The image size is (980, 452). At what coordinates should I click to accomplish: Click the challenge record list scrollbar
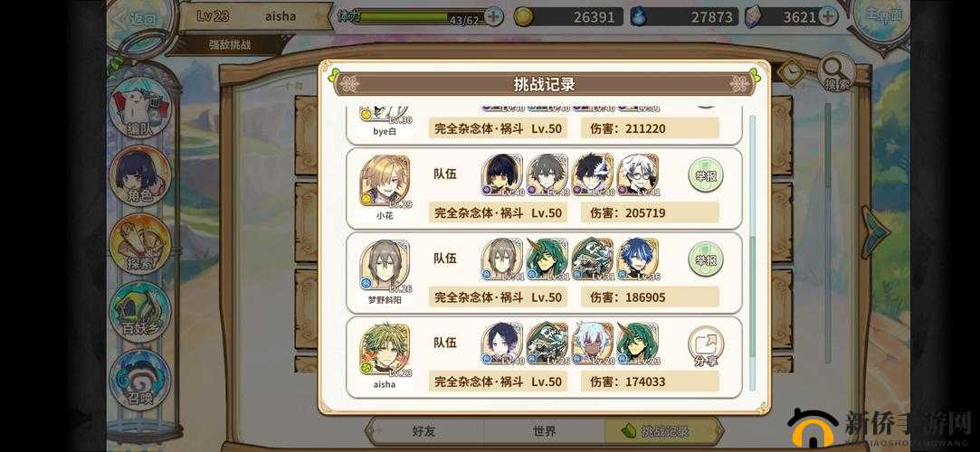(753, 253)
